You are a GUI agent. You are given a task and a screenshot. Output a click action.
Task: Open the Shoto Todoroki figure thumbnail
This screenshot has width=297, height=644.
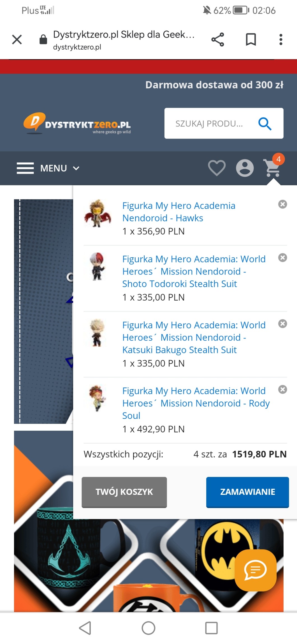tap(97, 267)
